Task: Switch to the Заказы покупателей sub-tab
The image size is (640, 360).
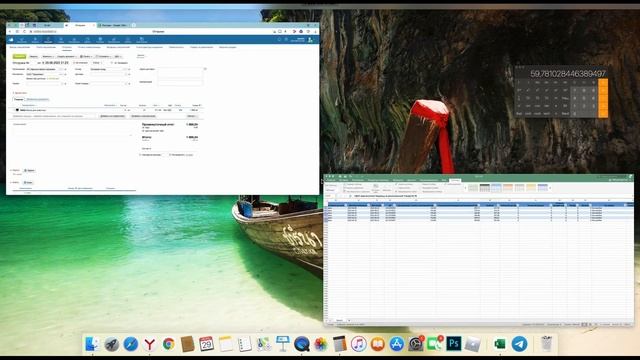Action: tap(20, 47)
